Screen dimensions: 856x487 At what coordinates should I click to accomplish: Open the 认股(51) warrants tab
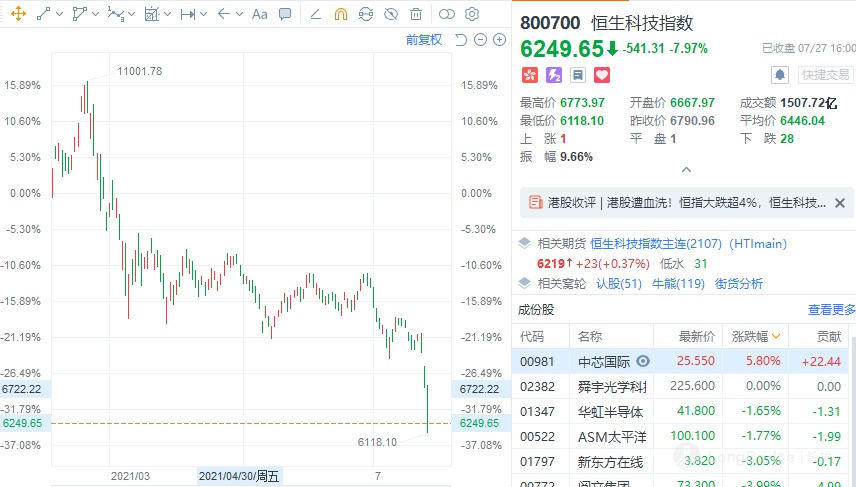tap(619, 283)
